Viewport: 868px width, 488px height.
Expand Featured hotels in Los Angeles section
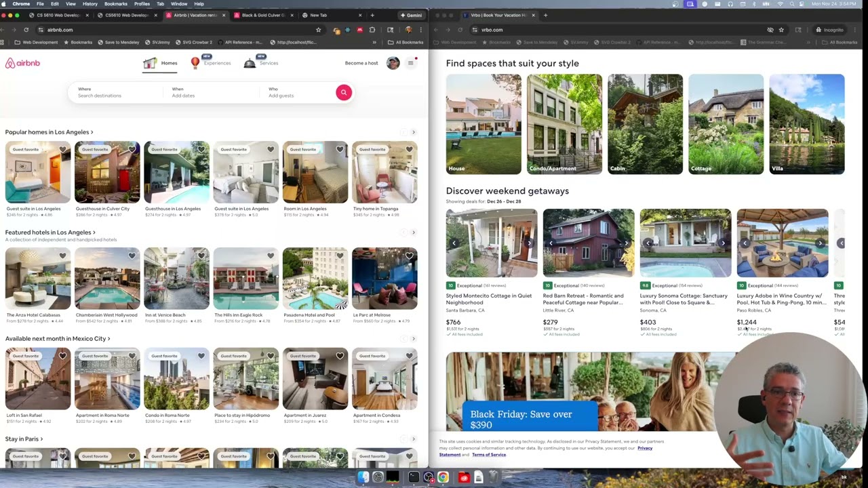click(50, 232)
